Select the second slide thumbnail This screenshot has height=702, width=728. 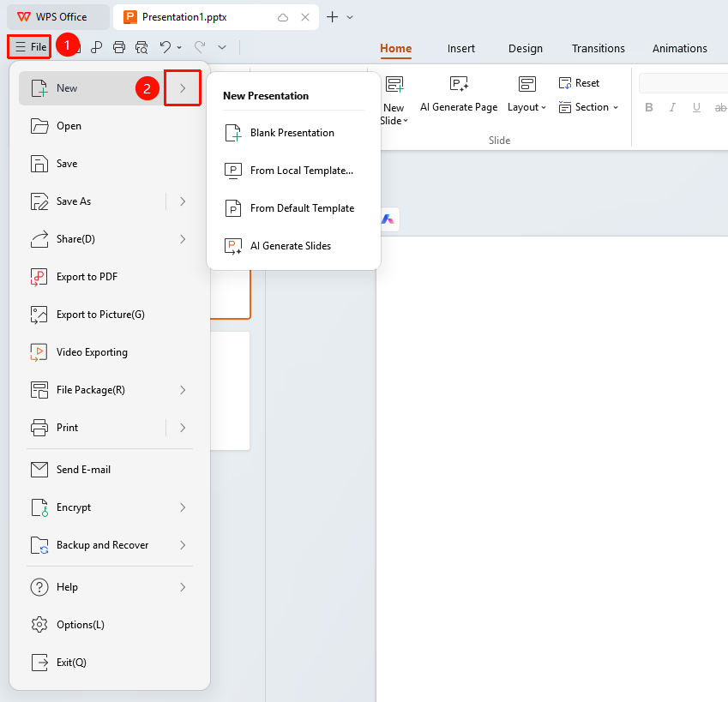pyautogui.click(x=230, y=391)
